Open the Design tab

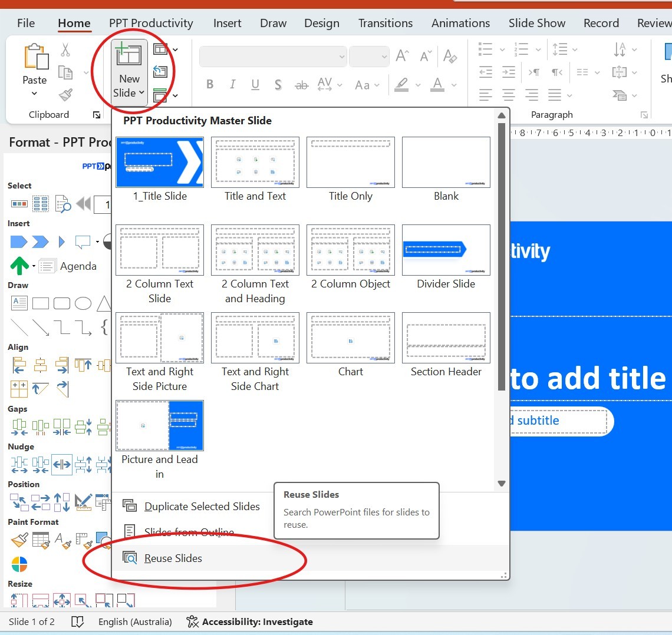point(321,23)
